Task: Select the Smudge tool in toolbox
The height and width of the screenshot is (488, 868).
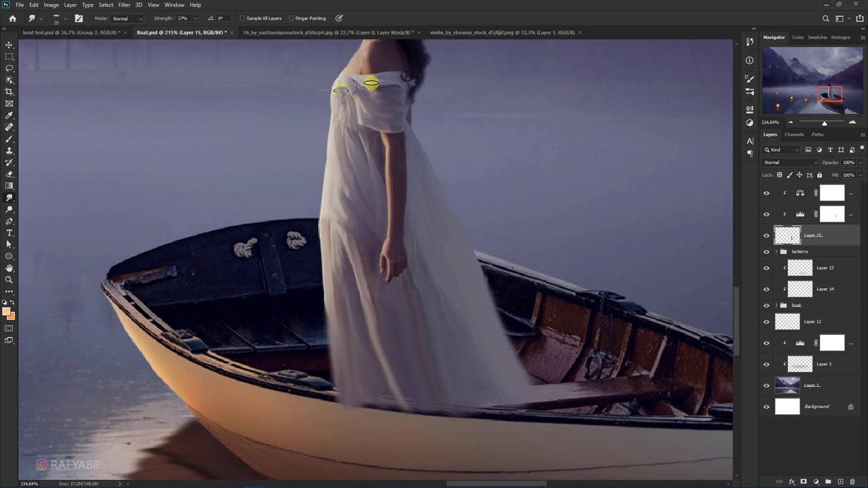Action: click(9, 198)
